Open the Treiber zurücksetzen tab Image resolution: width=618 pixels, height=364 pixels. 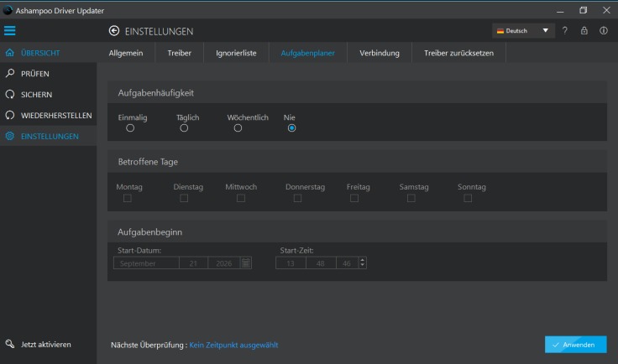tap(458, 53)
